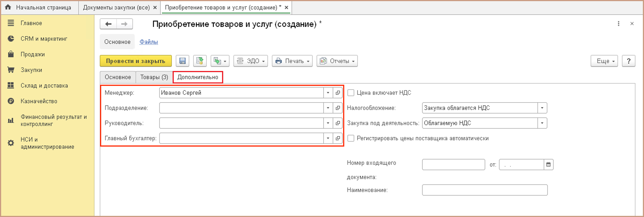
Task: Open the Главное section in sidebar
Action: tap(31, 23)
